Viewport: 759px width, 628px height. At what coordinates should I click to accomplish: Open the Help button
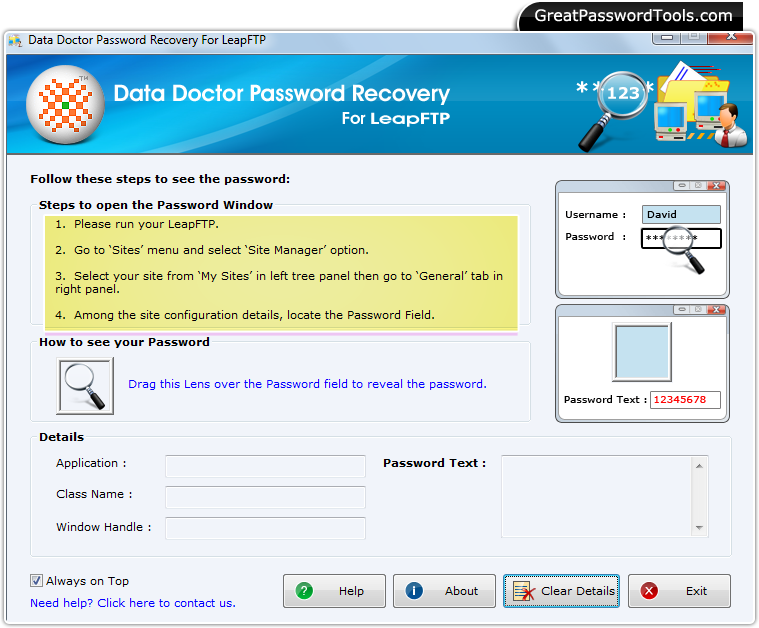(x=334, y=591)
